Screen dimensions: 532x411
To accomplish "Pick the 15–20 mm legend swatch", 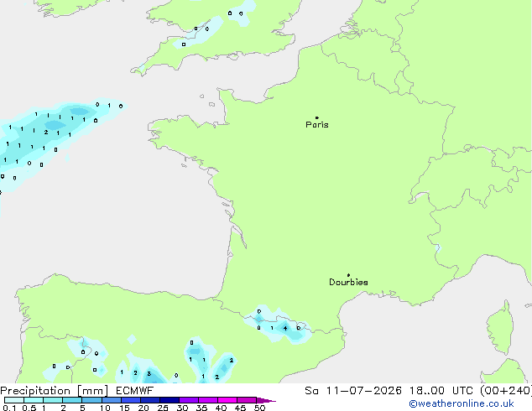I will [131, 400].
